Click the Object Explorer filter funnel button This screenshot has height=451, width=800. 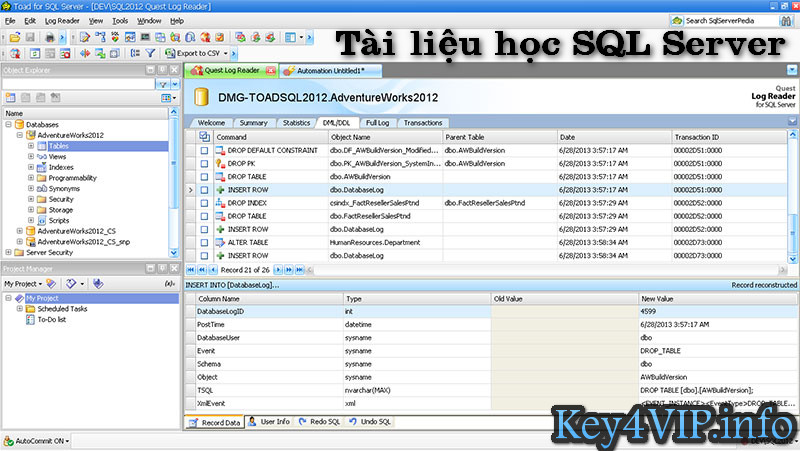(163, 84)
